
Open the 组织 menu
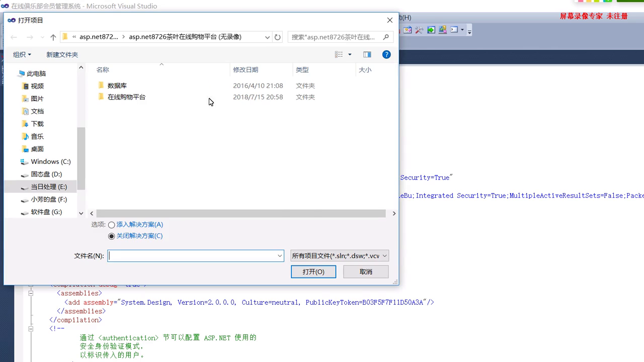click(x=22, y=54)
